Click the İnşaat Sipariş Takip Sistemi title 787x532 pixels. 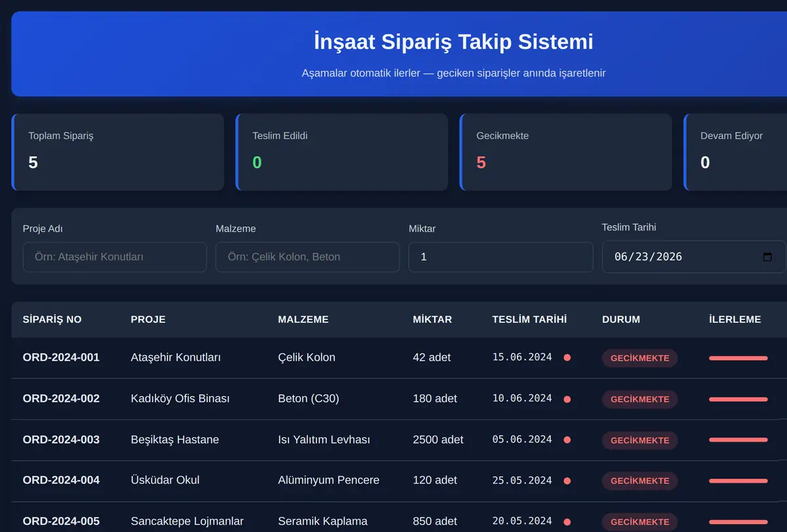tap(454, 41)
